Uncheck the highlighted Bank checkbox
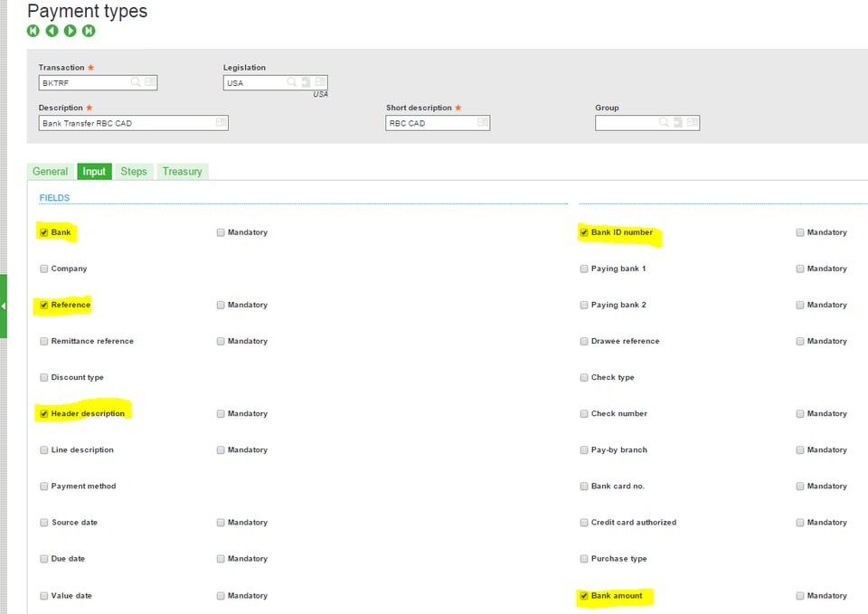868x614 pixels. pyautogui.click(x=43, y=232)
